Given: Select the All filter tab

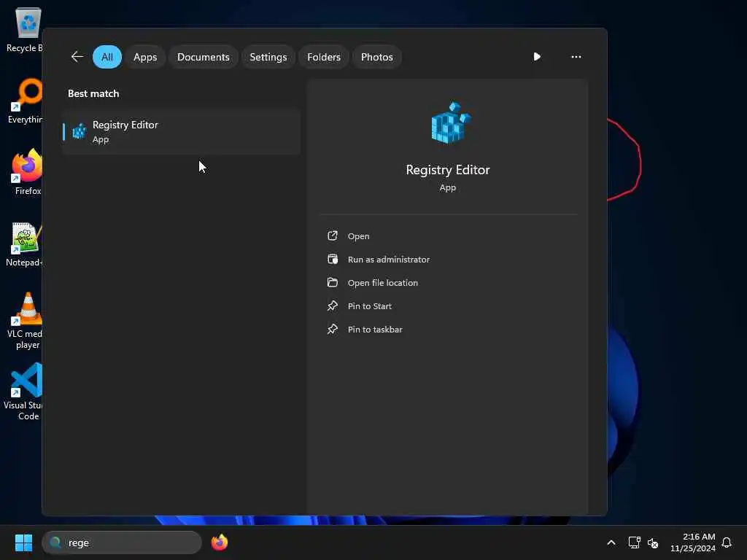Looking at the screenshot, I should [x=107, y=57].
